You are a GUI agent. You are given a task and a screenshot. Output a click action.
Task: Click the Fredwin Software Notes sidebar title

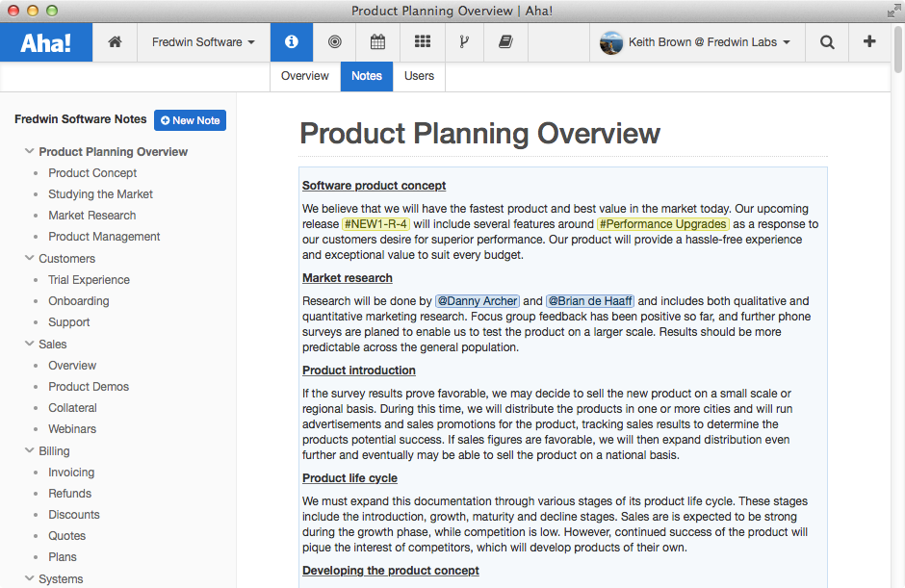coord(80,119)
